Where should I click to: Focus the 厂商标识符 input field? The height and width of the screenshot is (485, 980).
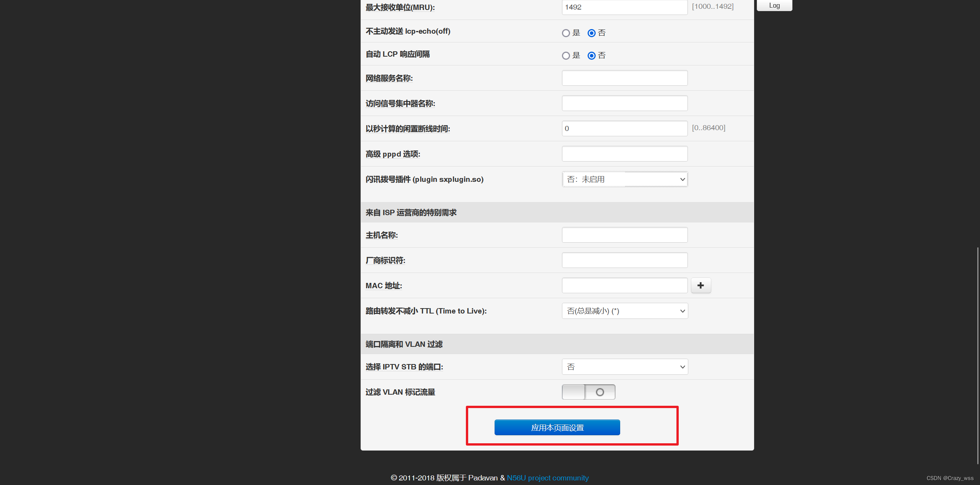(x=624, y=260)
